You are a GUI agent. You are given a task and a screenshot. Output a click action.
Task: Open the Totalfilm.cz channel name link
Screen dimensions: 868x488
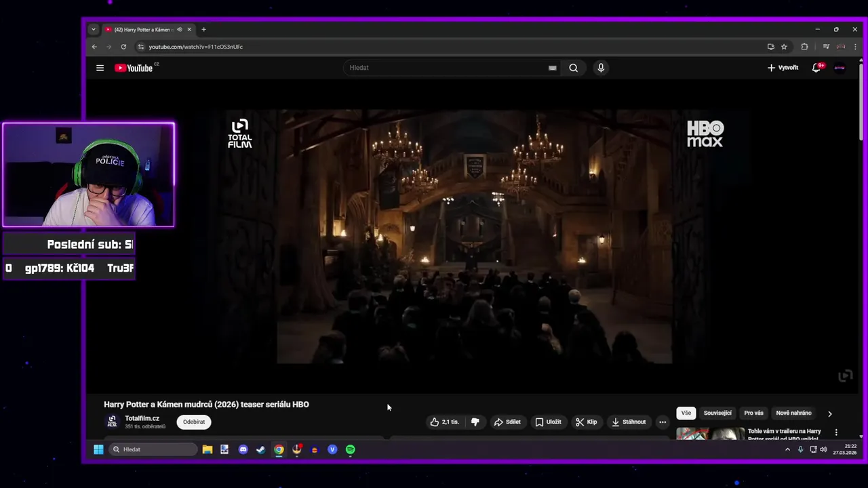pyautogui.click(x=142, y=418)
